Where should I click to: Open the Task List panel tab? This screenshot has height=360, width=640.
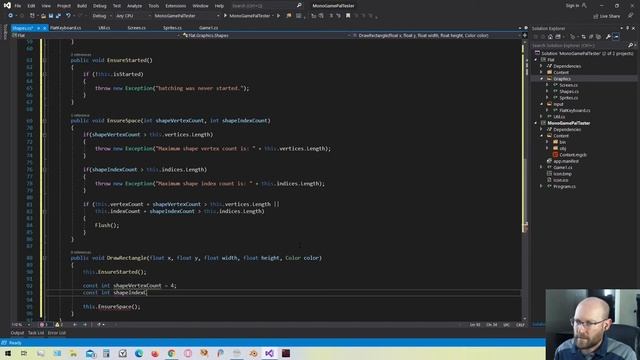[36, 333]
